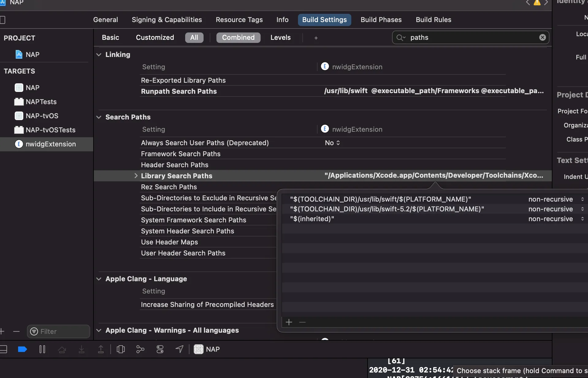Open the search options magnifier menu

pos(401,37)
